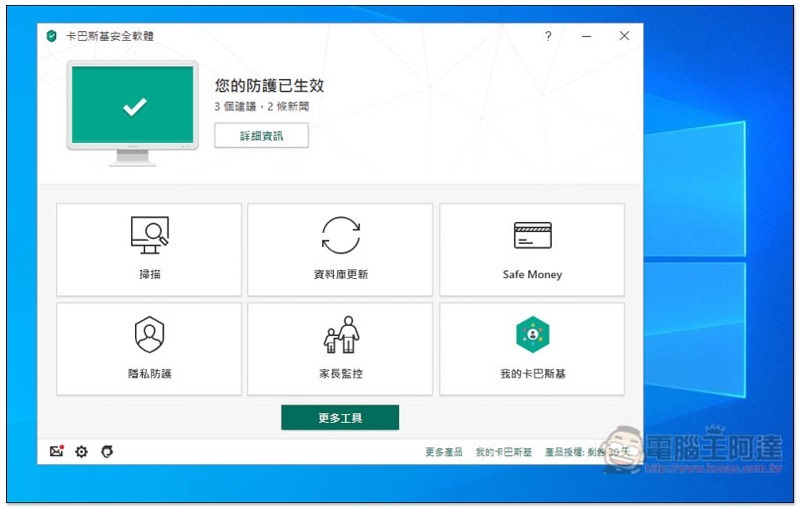Image resolution: width=800 pixels, height=509 pixels.
Task: Click the More Tools (更多工具) button
Action: click(x=340, y=418)
